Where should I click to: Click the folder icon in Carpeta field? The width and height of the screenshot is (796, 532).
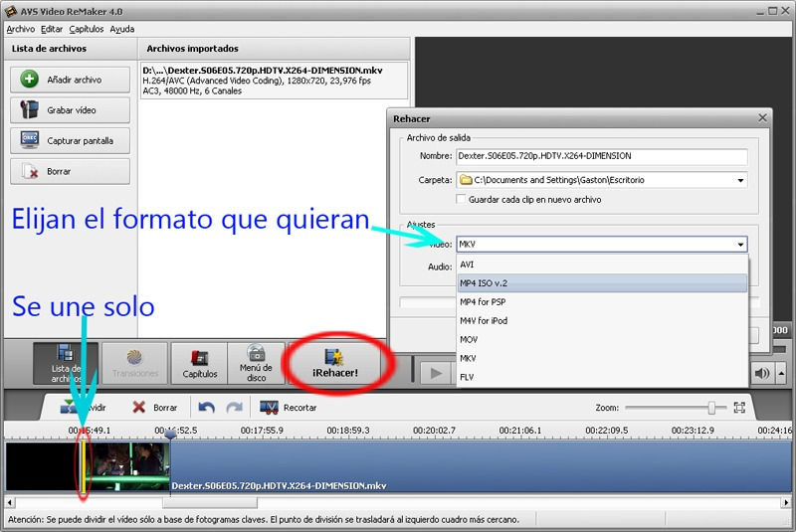pyautogui.click(x=466, y=180)
